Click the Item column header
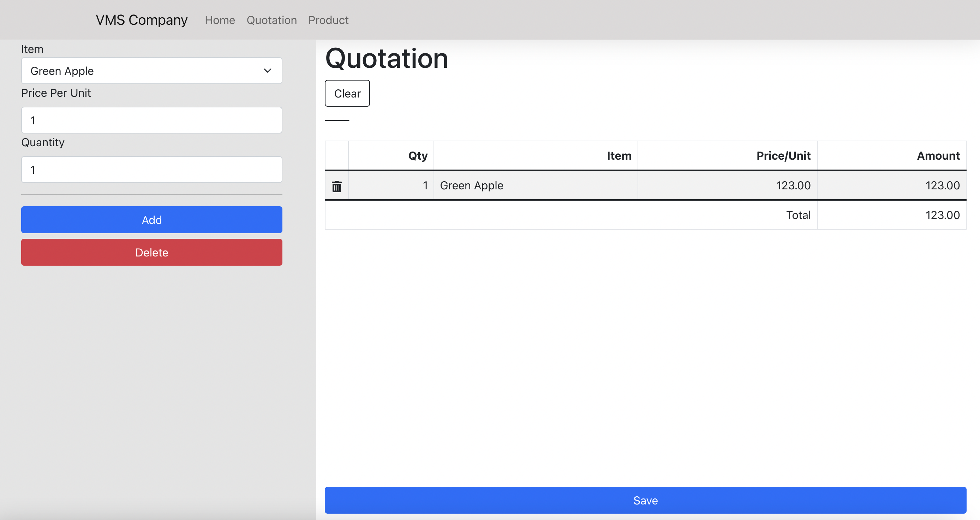980x520 pixels. [x=619, y=155]
